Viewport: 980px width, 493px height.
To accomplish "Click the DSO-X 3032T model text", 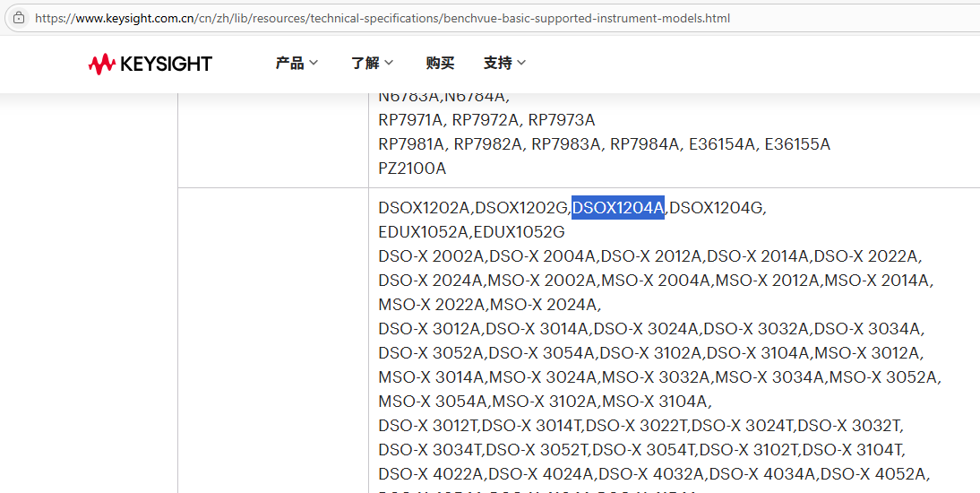I will click(x=848, y=428).
